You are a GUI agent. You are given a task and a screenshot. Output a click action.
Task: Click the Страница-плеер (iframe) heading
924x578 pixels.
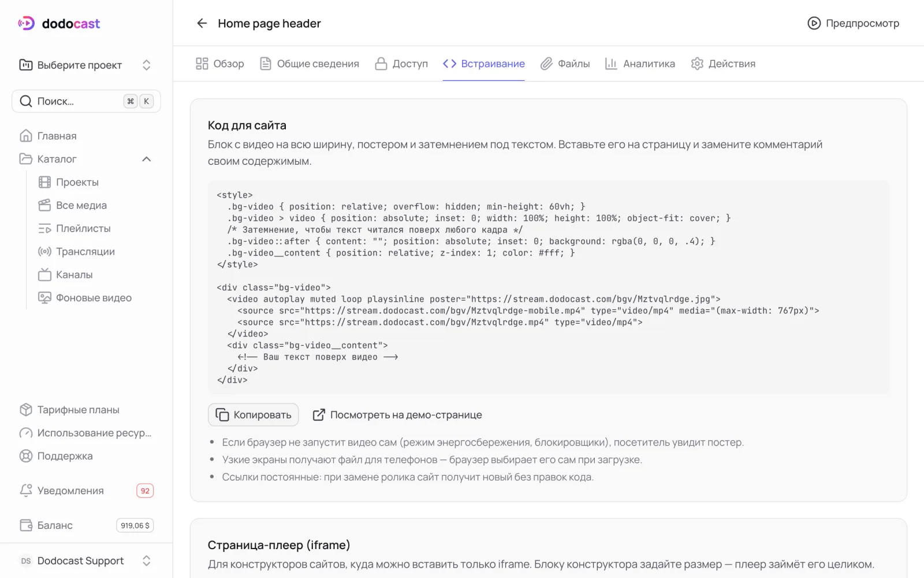tap(279, 545)
